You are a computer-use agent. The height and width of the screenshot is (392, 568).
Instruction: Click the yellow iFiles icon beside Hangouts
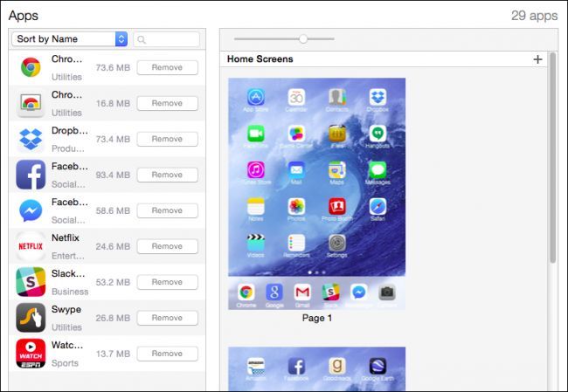(x=337, y=134)
